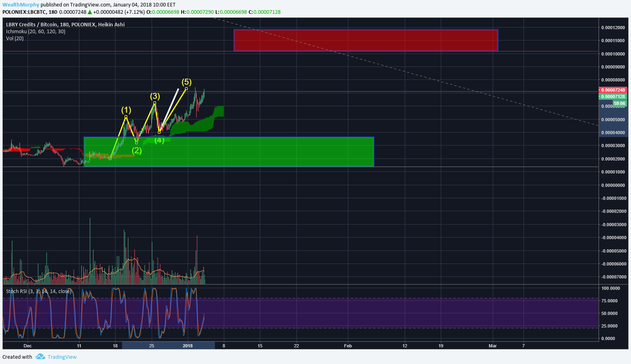Screen dimensions: 631x364
Task: Click the 0.00004000 price axis label
Action: 613,133
